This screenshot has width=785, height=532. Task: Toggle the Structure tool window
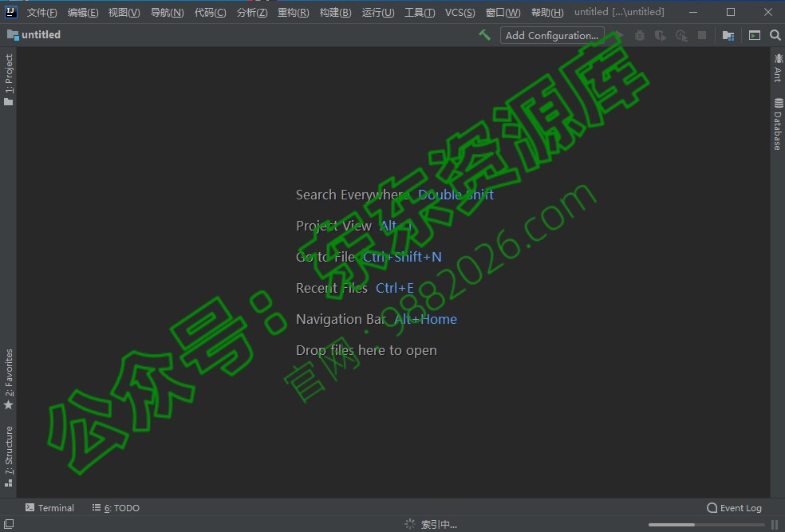click(9, 452)
